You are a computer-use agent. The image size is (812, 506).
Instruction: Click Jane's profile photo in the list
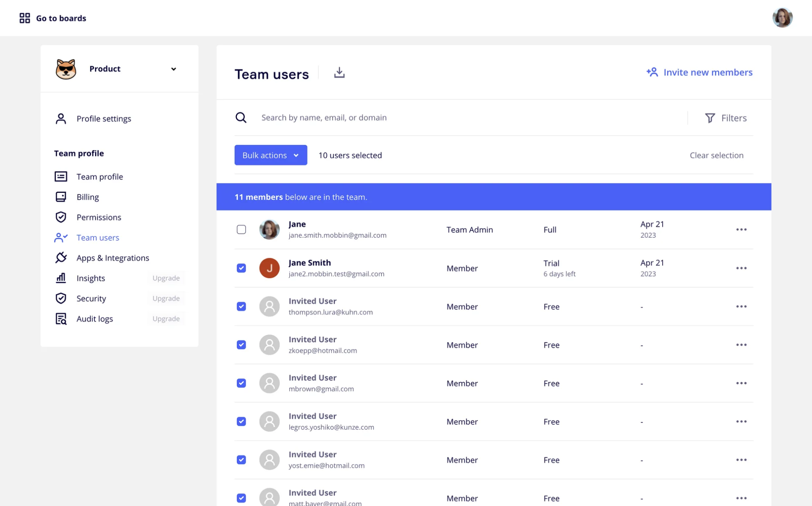tap(269, 230)
